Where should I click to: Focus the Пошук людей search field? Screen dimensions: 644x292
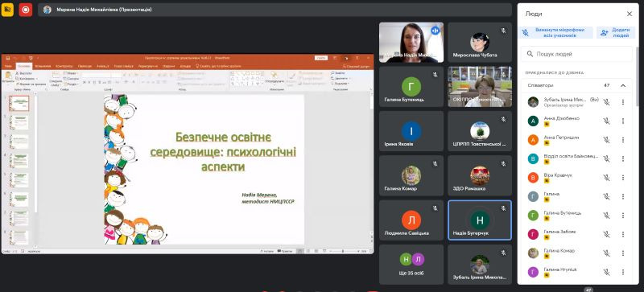coord(576,54)
